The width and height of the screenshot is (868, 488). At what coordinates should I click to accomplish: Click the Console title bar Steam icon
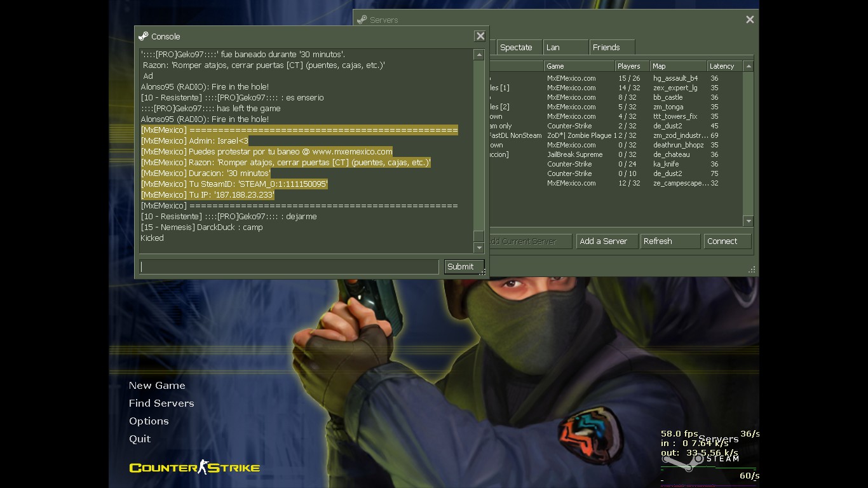(x=144, y=36)
